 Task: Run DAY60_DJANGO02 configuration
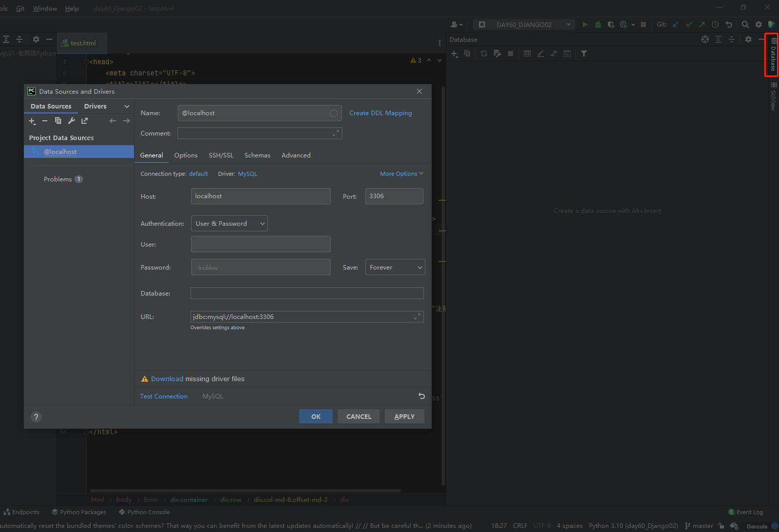[x=585, y=24]
